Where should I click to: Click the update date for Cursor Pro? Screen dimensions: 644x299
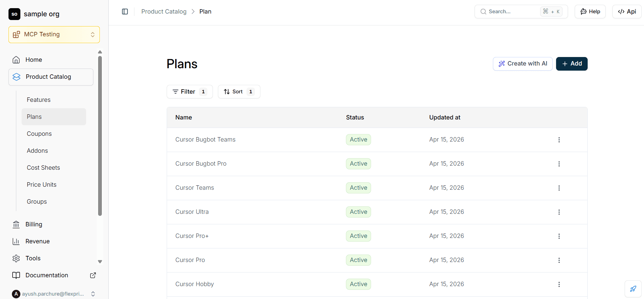pyautogui.click(x=446, y=260)
